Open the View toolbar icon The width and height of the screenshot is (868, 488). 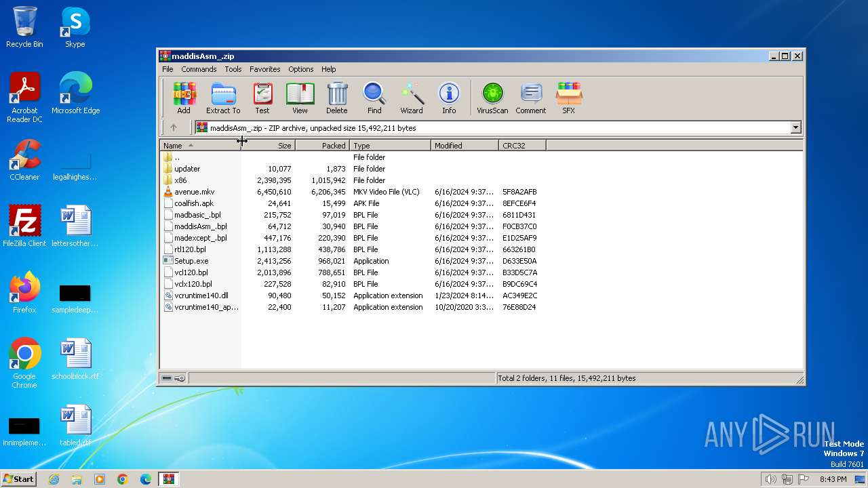[x=300, y=98]
